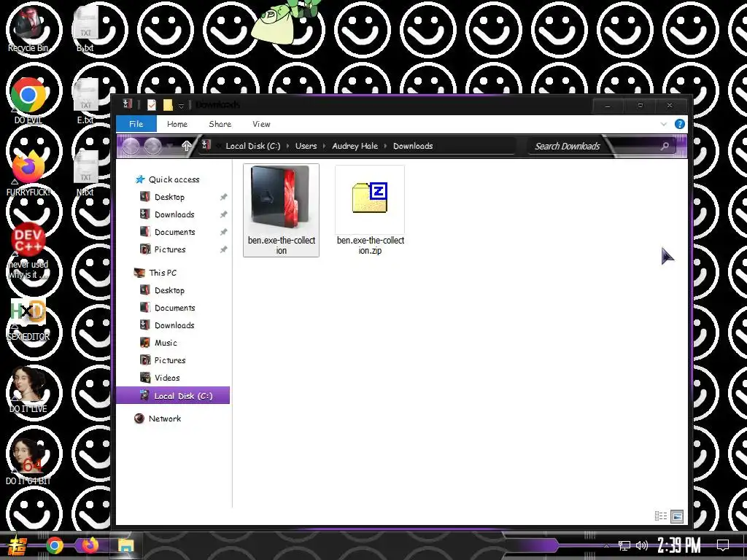This screenshot has width=747, height=560.
Task: Open the Share ribbon tab
Action: pyautogui.click(x=220, y=124)
